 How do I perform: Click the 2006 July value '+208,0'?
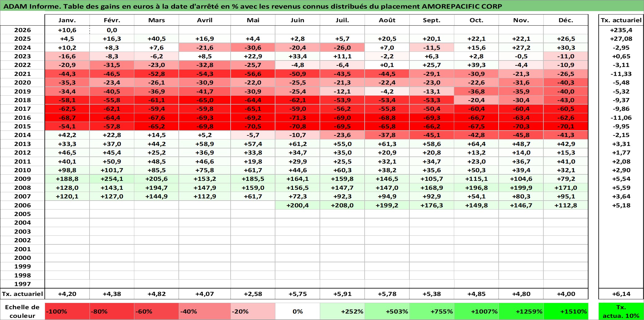click(342, 205)
